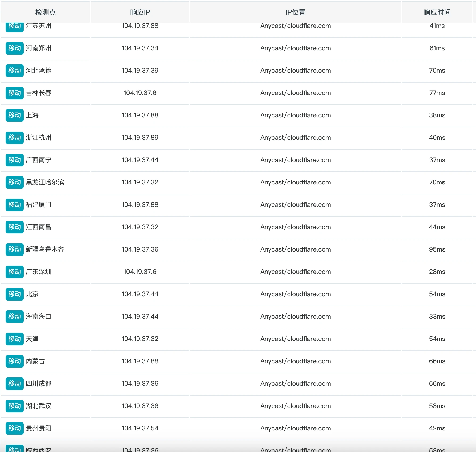476x452 pixels.
Task: Click IP 104.19.37.34 in 河南郑州 row
Action: pos(140,48)
